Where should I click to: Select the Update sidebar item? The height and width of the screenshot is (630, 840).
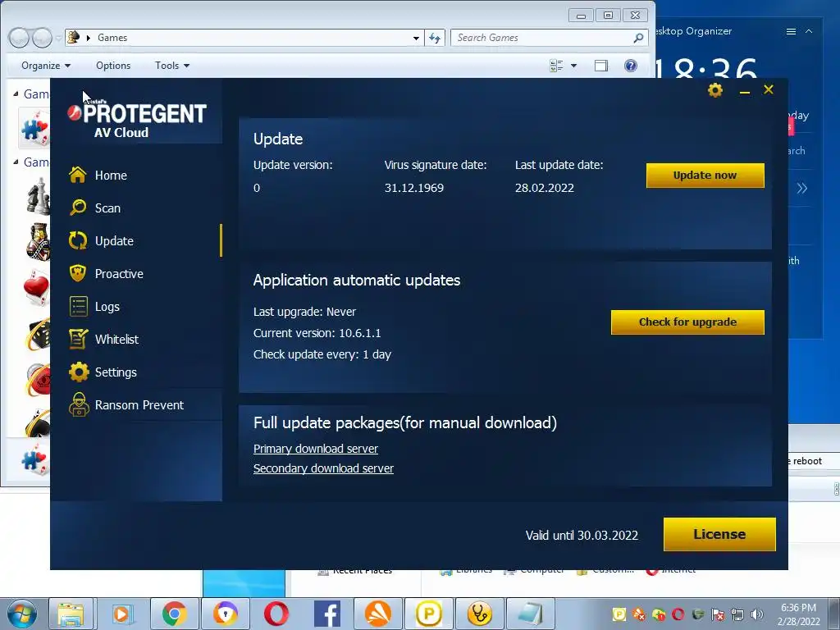102,241
